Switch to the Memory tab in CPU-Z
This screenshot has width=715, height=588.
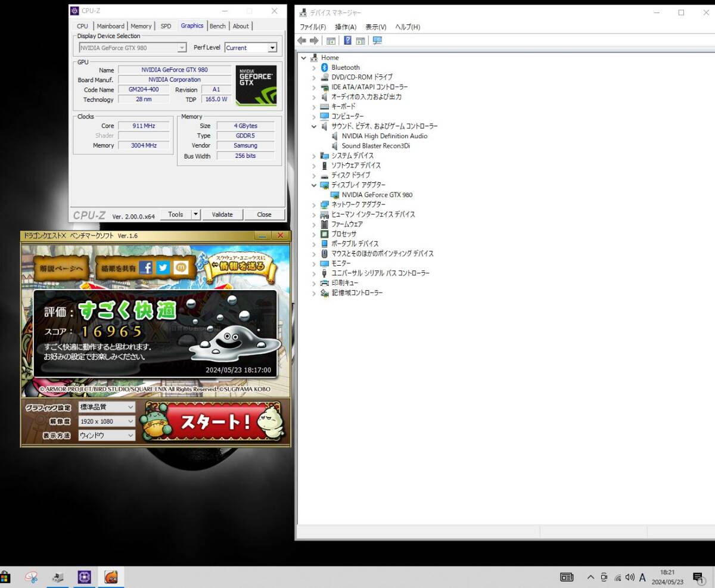[x=141, y=26]
